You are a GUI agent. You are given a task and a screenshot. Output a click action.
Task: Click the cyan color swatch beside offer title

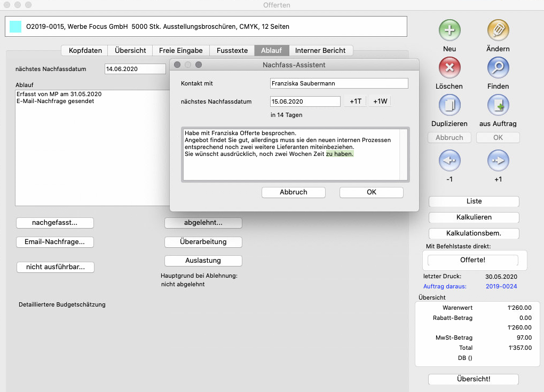[x=15, y=26]
